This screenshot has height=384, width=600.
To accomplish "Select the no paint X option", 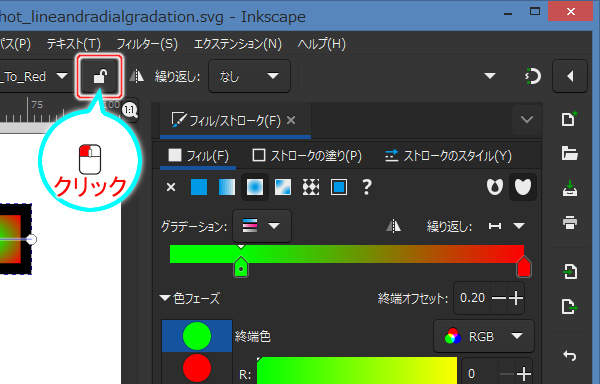I will [x=171, y=187].
